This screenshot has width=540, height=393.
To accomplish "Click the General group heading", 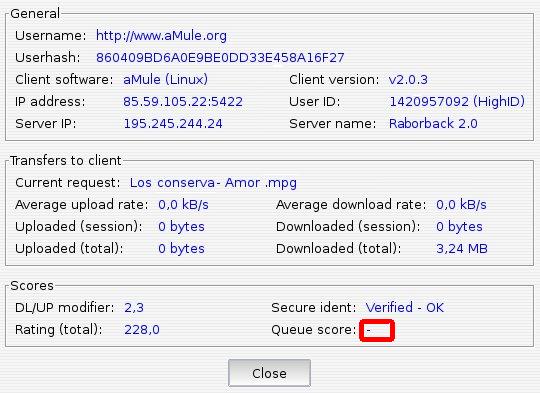I will (35, 14).
